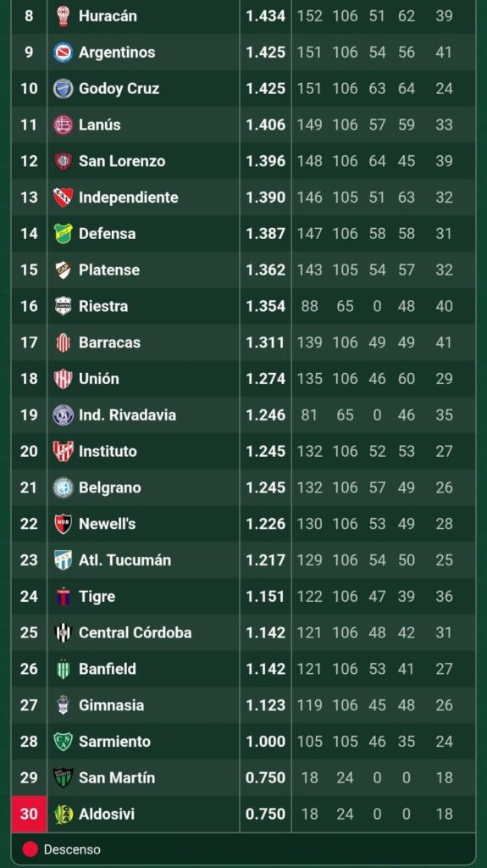Open the Tigre club crest icon
The image size is (487, 868).
click(63, 596)
